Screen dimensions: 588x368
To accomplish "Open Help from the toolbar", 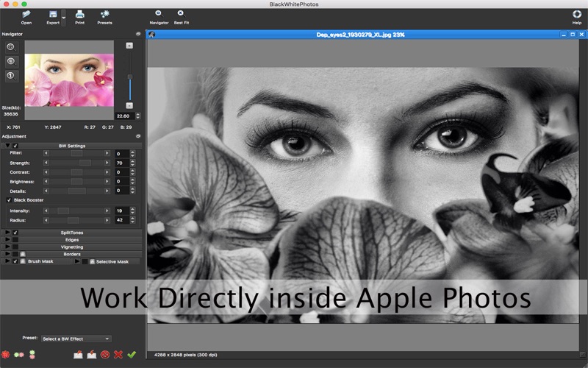I will point(577,17).
